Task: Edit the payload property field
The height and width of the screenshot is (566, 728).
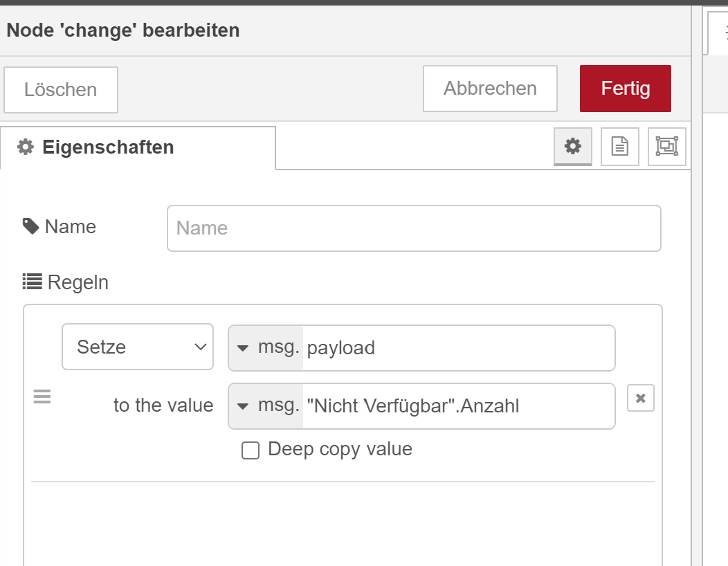Action: click(x=458, y=348)
